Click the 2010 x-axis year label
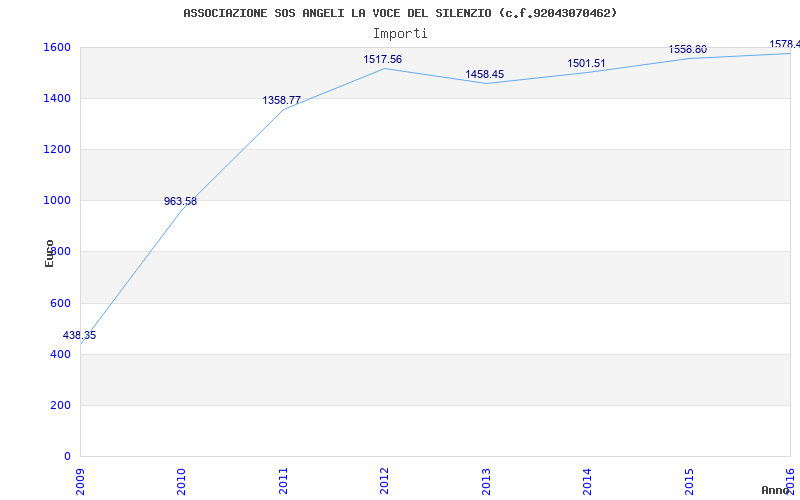Viewport: 800px width, 500px height. point(182,481)
